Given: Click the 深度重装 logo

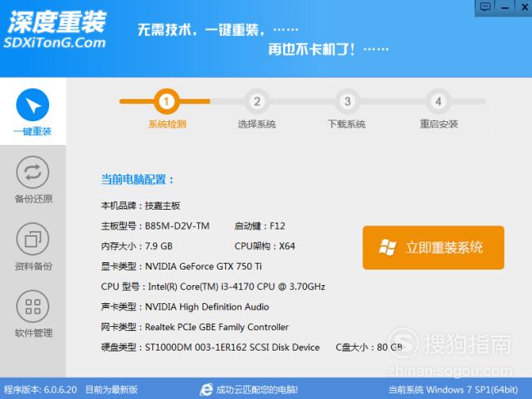Looking at the screenshot, I should [x=57, y=22].
